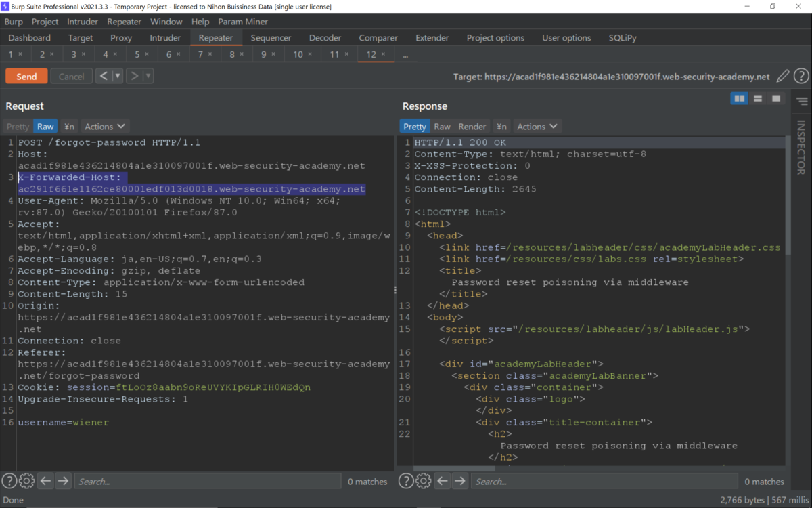Click the orange Send button
This screenshot has width=812, height=508.
26,77
